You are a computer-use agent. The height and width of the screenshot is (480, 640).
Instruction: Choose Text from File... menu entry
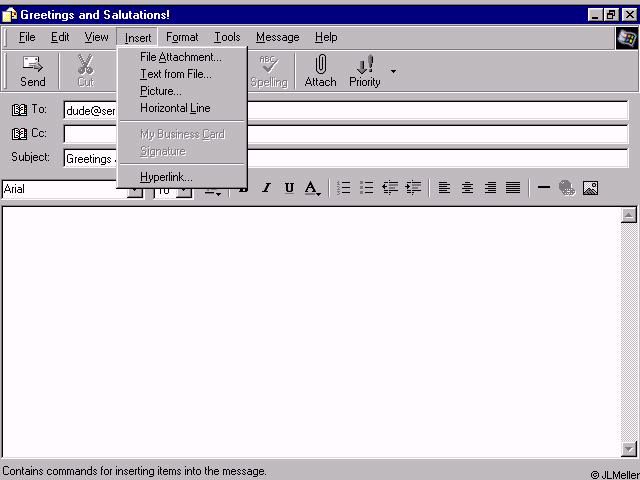182,74
